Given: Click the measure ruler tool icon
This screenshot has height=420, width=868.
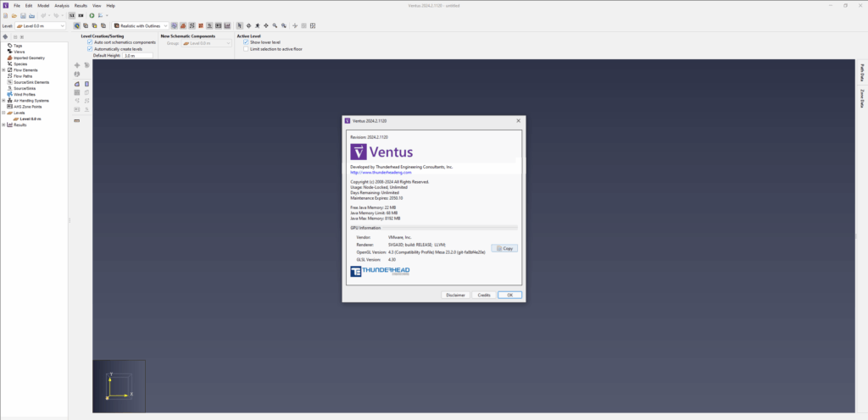Looking at the screenshot, I should 77,120.
